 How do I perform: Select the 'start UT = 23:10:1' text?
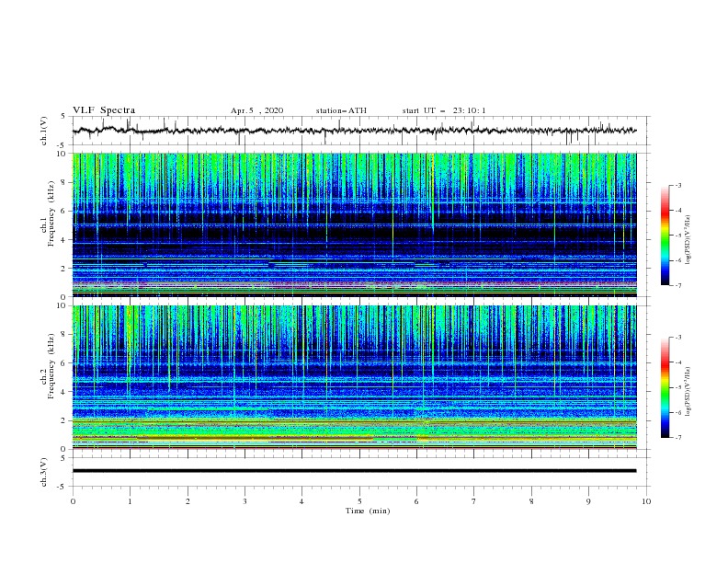444,110
